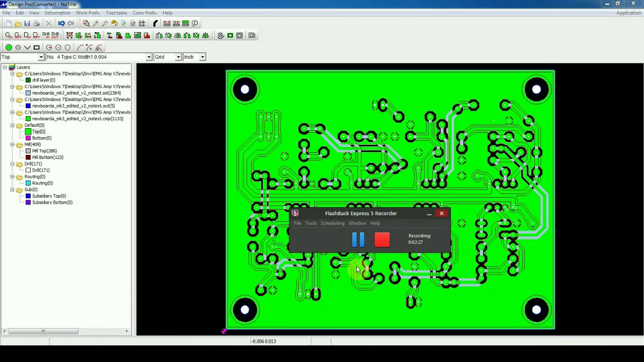Open the Information menu
644x362 pixels.
point(57,13)
